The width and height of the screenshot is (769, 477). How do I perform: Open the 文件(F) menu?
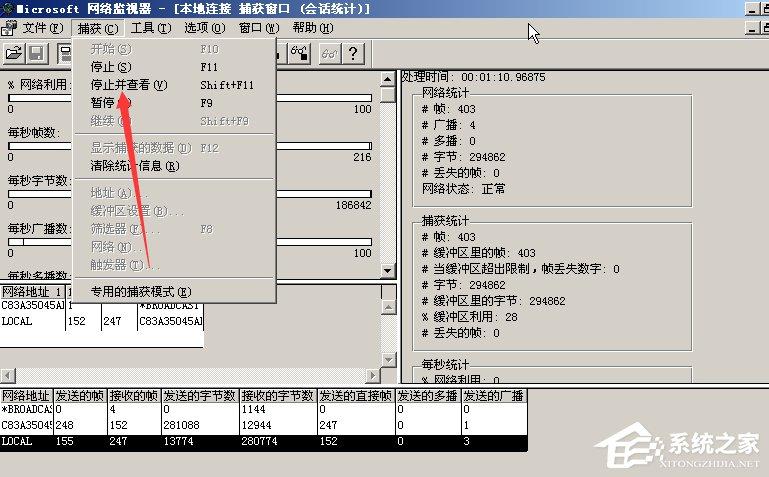[43, 28]
